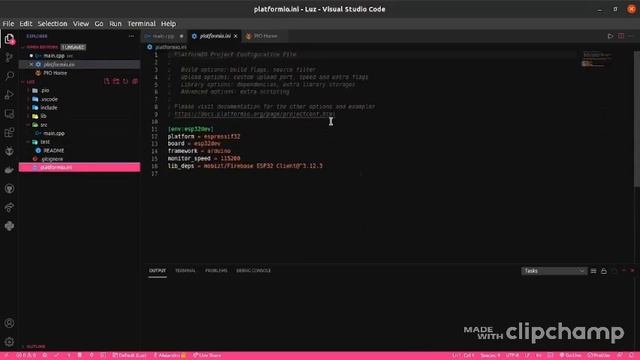The width and height of the screenshot is (640, 360).
Task: Open the Docker whale view
Action: 9,170
